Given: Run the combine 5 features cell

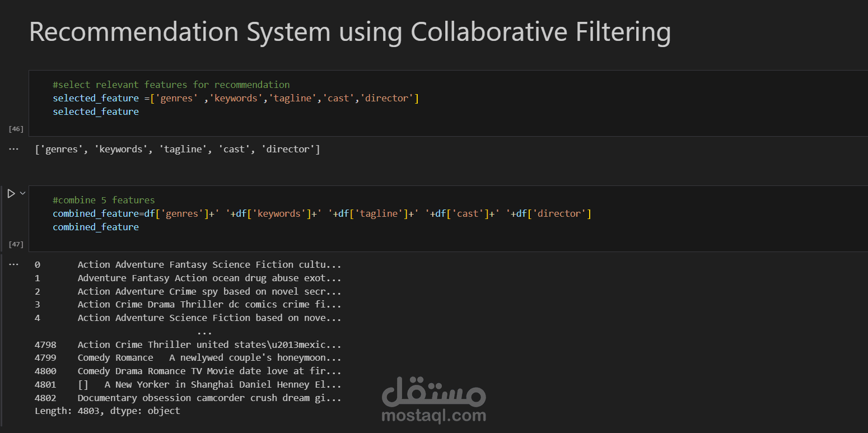Looking at the screenshot, I should pos(11,193).
